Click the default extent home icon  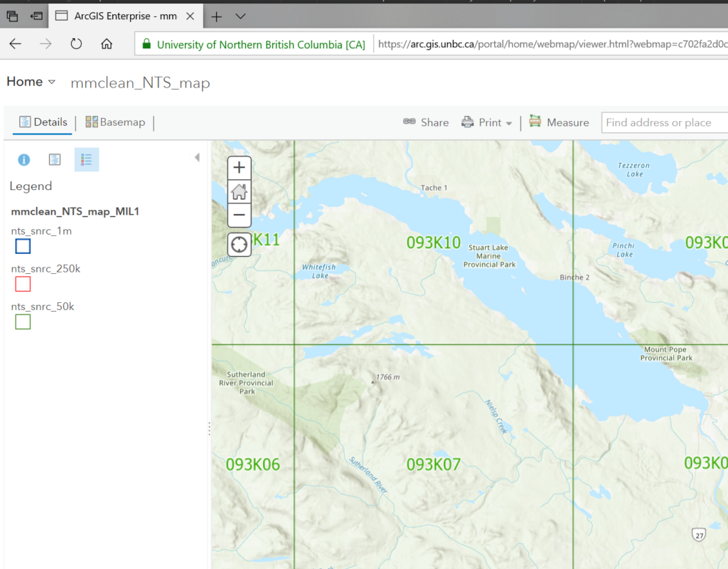pos(239,191)
